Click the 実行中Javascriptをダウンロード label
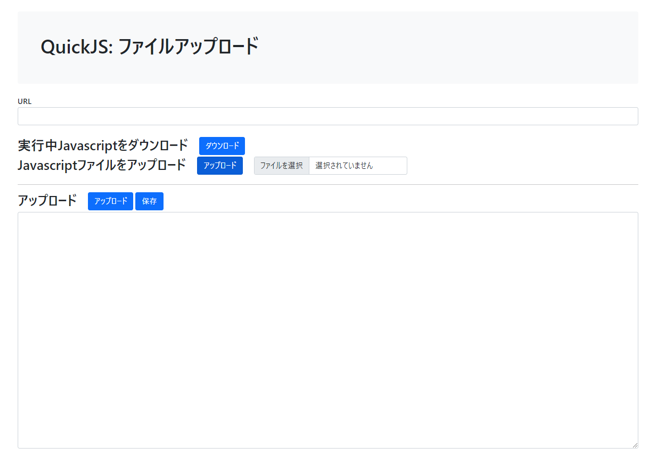 [x=103, y=145]
